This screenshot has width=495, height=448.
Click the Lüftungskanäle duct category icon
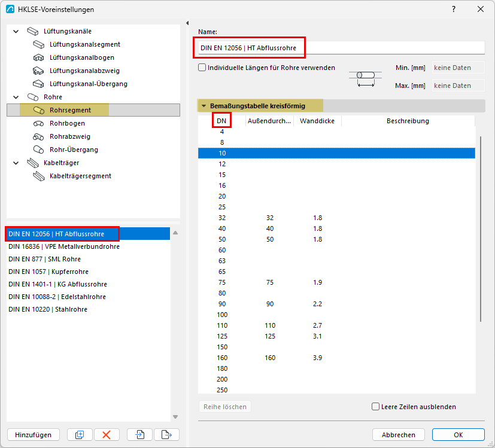click(x=33, y=31)
